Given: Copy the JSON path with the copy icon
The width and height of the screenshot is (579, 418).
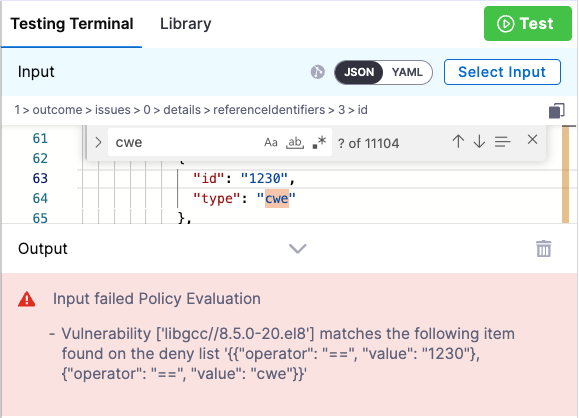Looking at the screenshot, I should click(556, 110).
